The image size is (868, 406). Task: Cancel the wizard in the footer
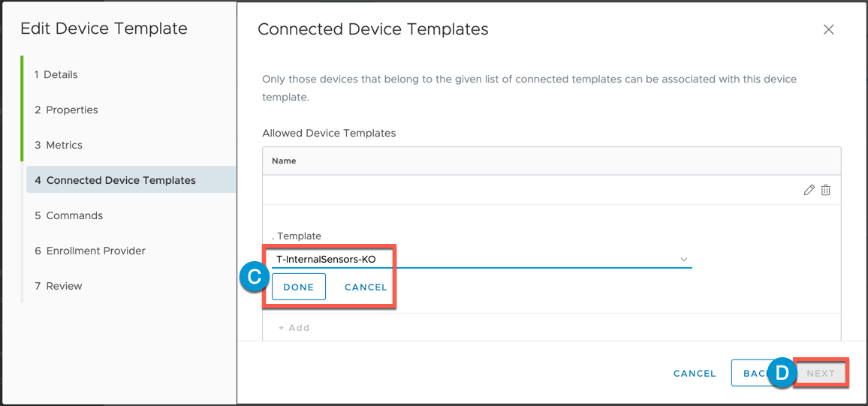(695, 374)
